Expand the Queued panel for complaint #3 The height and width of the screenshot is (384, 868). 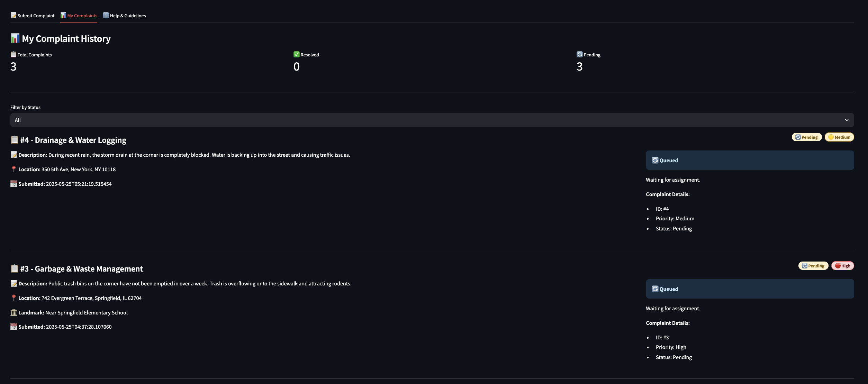pyautogui.click(x=750, y=289)
